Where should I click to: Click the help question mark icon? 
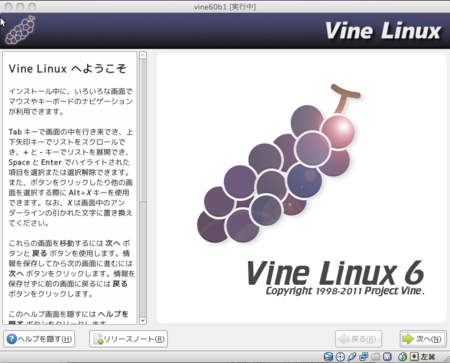[11, 339]
